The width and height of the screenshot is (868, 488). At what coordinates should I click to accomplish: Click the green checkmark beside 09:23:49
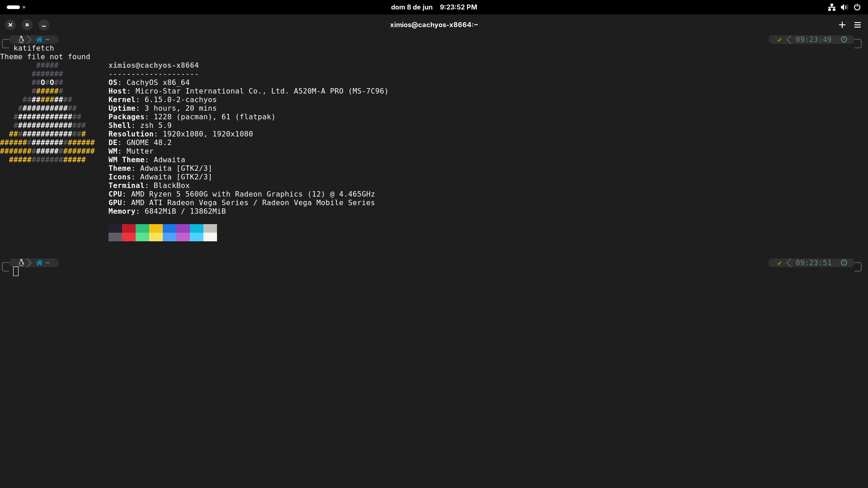click(x=779, y=40)
